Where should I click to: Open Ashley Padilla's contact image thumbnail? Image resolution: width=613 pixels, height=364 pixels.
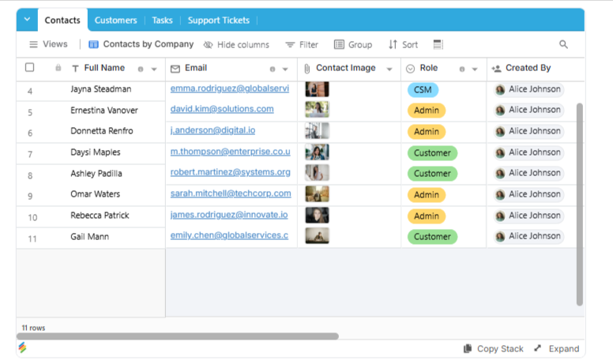(x=317, y=173)
